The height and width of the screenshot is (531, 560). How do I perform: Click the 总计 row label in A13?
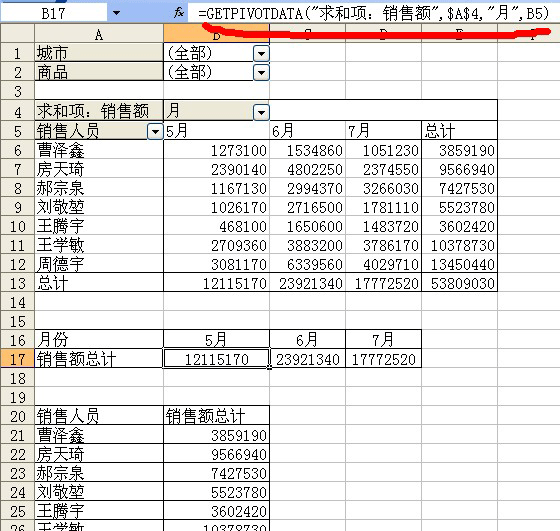(x=52, y=283)
